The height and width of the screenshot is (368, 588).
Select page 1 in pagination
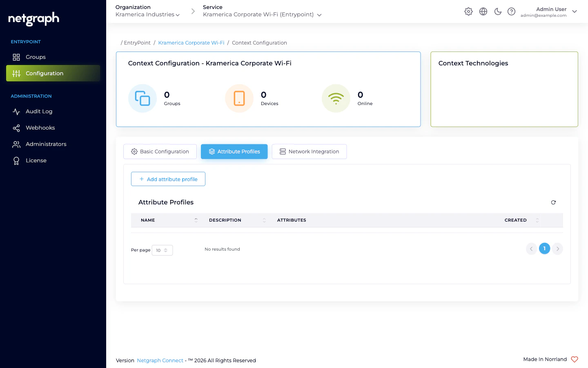(544, 249)
